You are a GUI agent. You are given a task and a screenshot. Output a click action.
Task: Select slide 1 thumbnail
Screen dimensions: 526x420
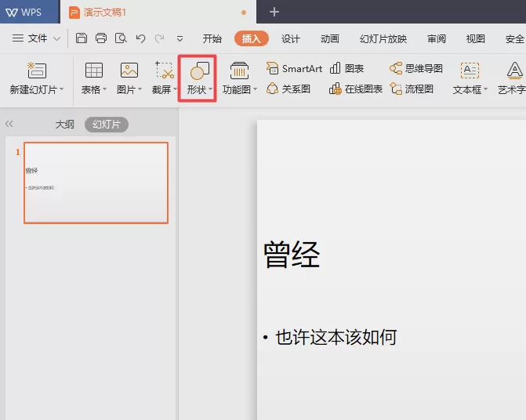96,183
